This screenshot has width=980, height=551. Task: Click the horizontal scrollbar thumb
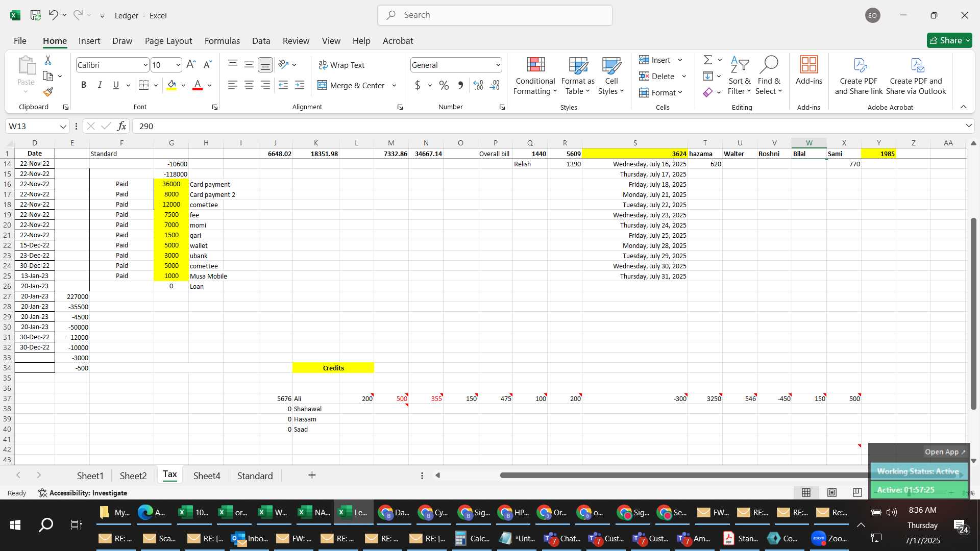(684, 475)
